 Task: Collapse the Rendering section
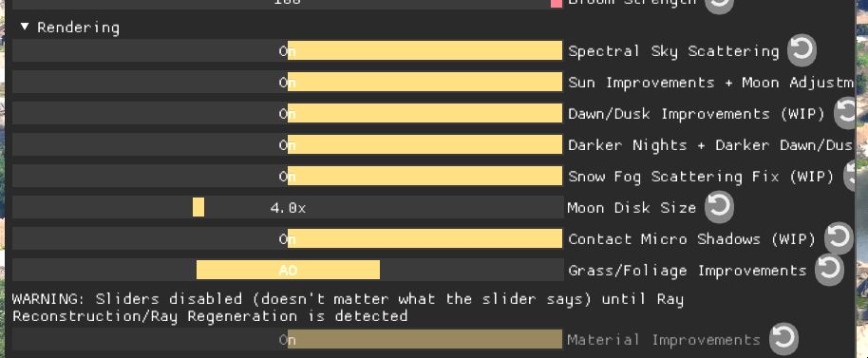pyautogui.click(x=25, y=27)
